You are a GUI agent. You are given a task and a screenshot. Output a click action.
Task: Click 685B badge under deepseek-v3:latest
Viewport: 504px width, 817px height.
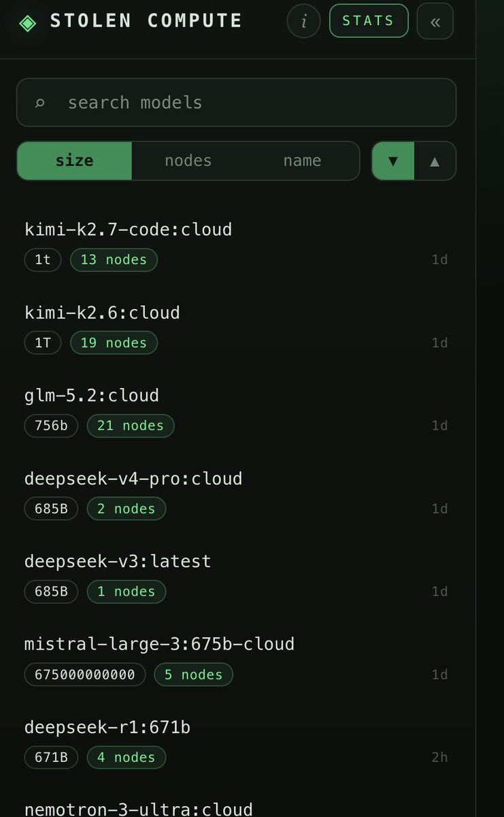(x=51, y=592)
